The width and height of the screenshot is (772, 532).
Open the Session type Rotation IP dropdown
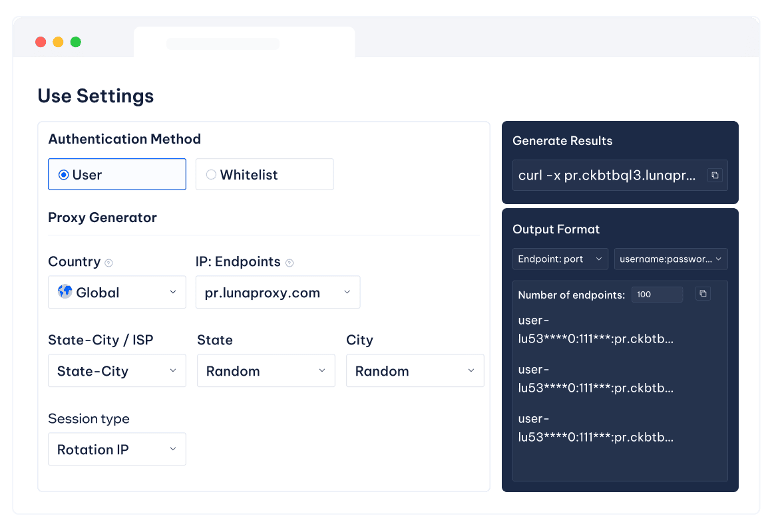pos(116,449)
